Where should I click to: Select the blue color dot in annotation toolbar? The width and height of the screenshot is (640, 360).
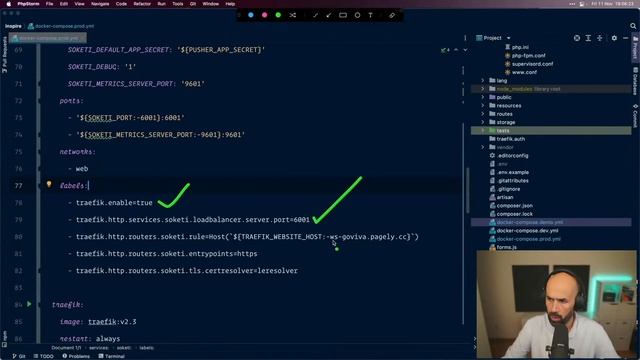251,15
